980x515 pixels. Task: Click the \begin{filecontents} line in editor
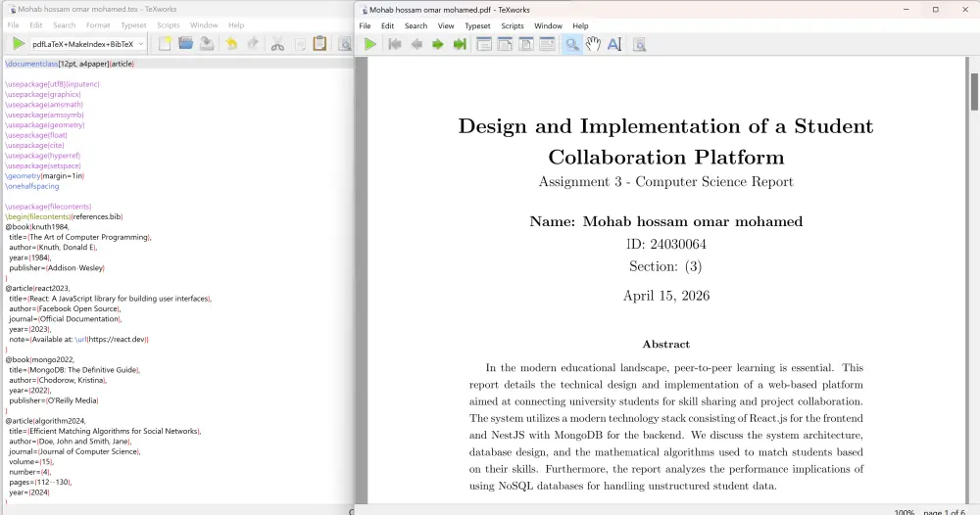click(65, 216)
